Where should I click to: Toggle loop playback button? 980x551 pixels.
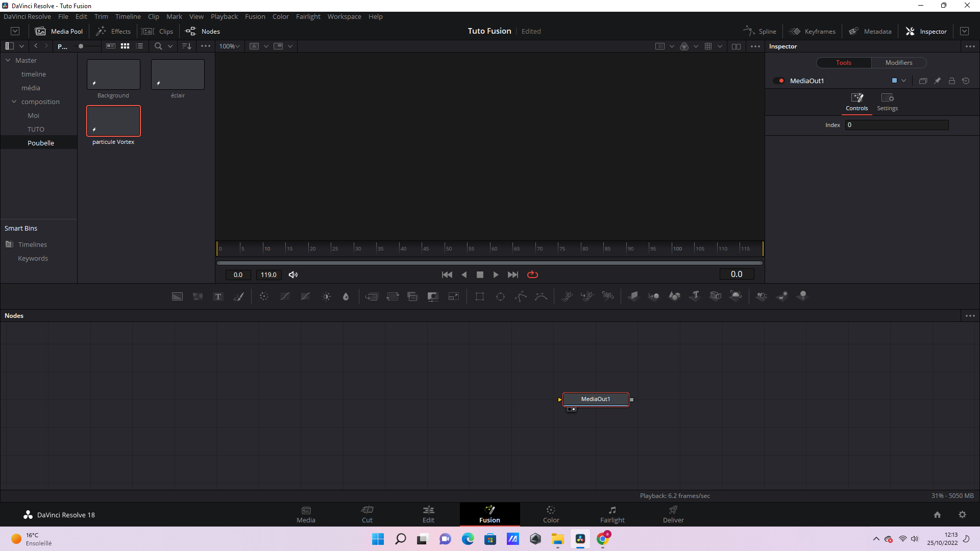coord(532,274)
